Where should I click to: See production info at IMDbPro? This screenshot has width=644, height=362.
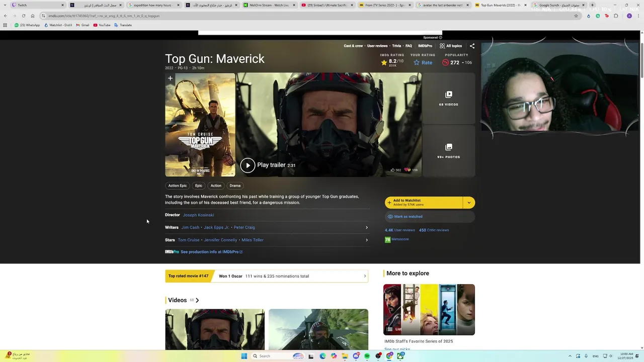coord(211,252)
